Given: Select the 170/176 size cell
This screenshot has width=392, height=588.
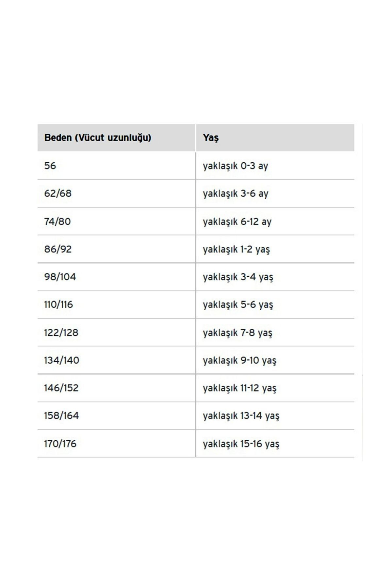Looking at the screenshot, I should click(116, 443).
